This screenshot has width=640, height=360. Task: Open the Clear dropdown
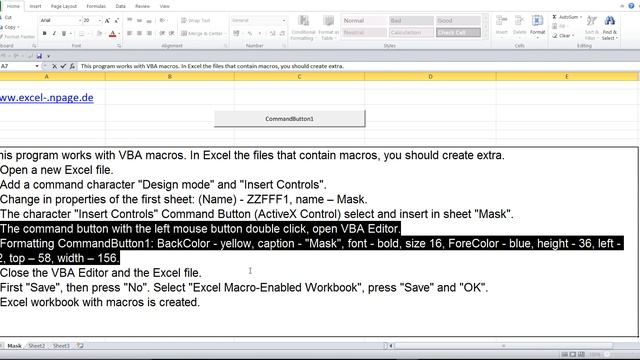pos(563,36)
